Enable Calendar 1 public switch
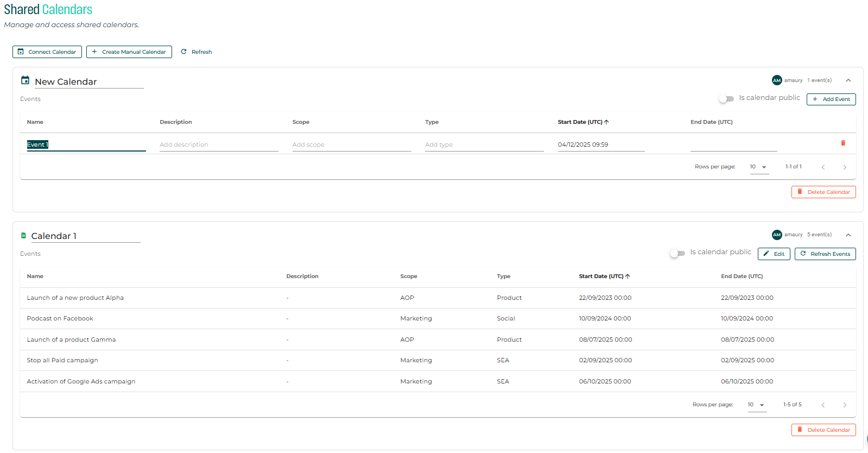This screenshot has width=868, height=453. (677, 254)
